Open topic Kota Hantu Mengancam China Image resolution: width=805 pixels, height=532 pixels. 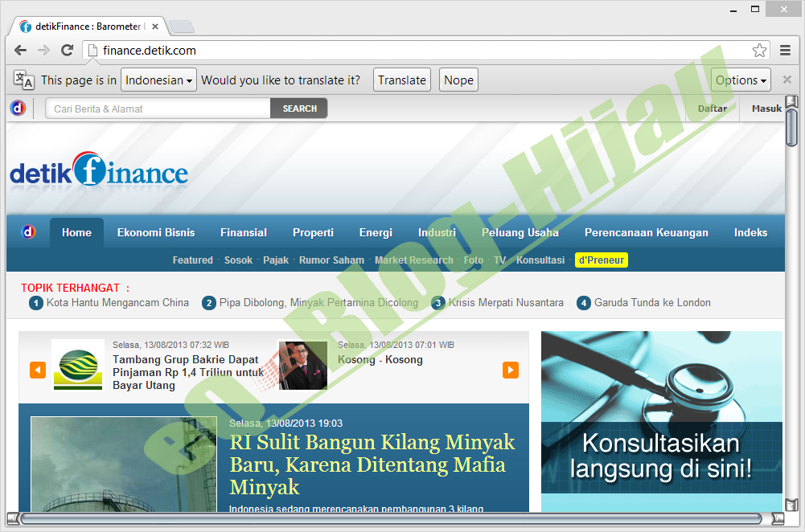(117, 303)
